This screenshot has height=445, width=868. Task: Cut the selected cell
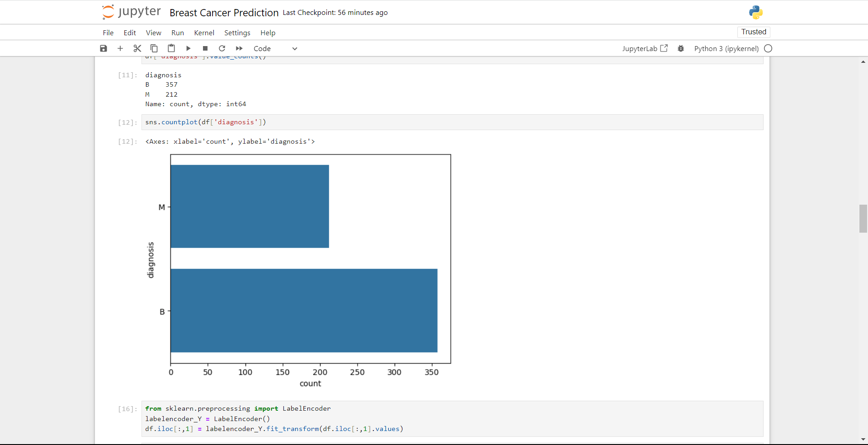click(137, 48)
